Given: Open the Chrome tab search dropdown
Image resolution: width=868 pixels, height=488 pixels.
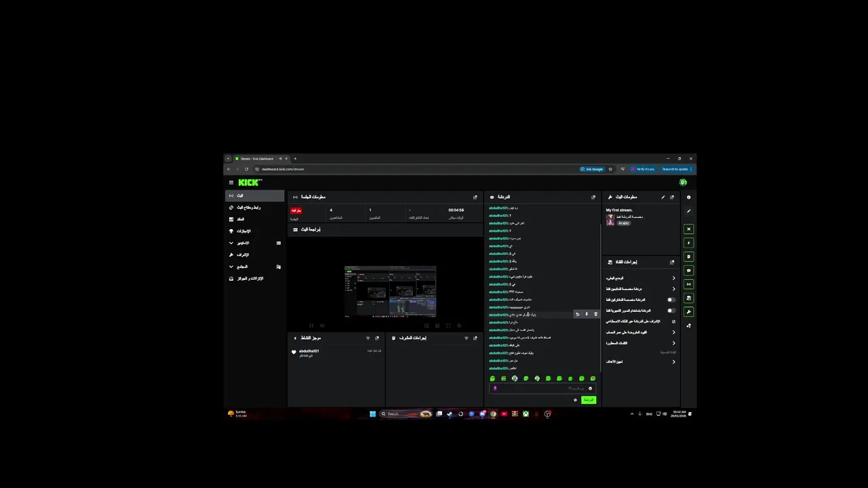Looking at the screenshot, I should (228, 159).
